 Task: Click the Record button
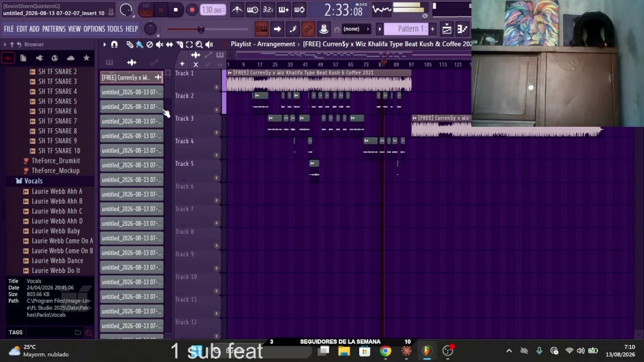point(192,10)
